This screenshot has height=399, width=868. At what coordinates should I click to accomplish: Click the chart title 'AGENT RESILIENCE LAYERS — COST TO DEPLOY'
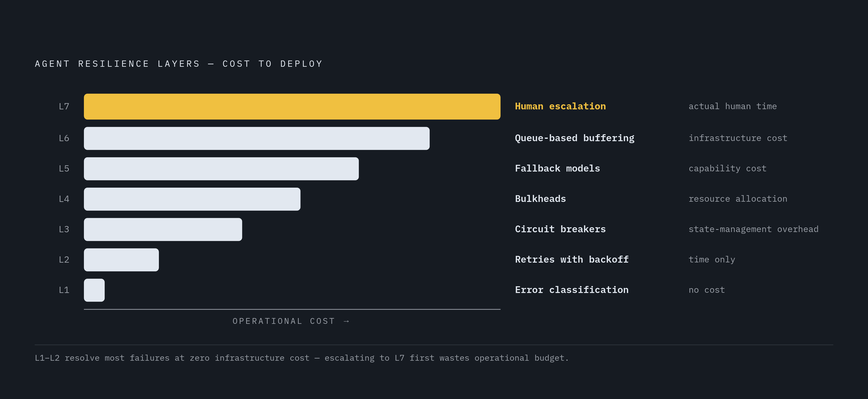179,64
